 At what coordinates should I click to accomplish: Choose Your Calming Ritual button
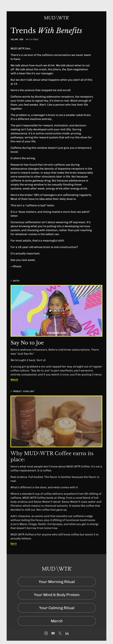click(x=56, y=608)
